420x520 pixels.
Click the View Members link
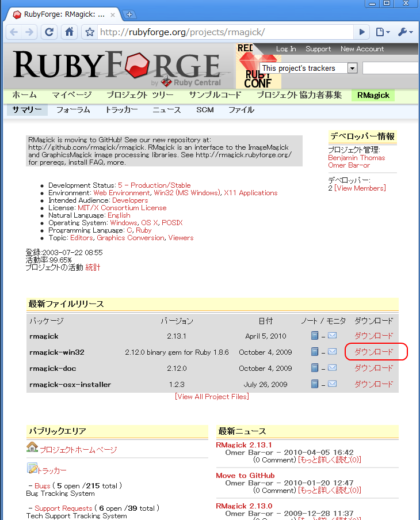(x=360, y=188)
